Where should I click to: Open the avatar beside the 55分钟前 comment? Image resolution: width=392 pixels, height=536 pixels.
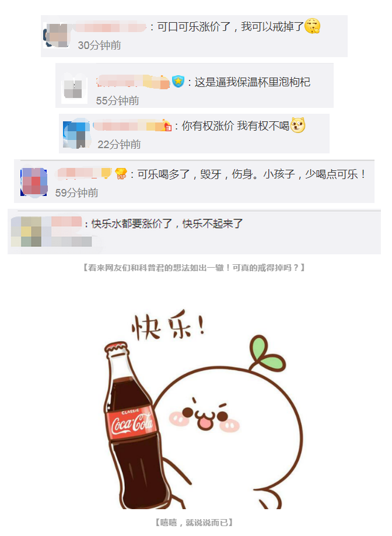point(74,89)
